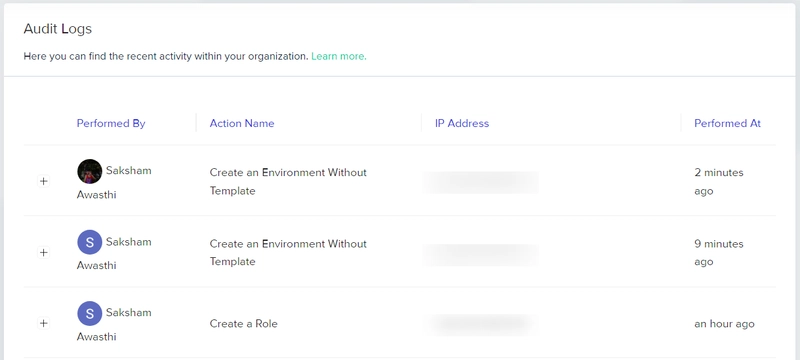Select second Create an Environment Without Template entry
This screenshot has height=360, width=800.
pyautogui.click(x=288, y=252)
